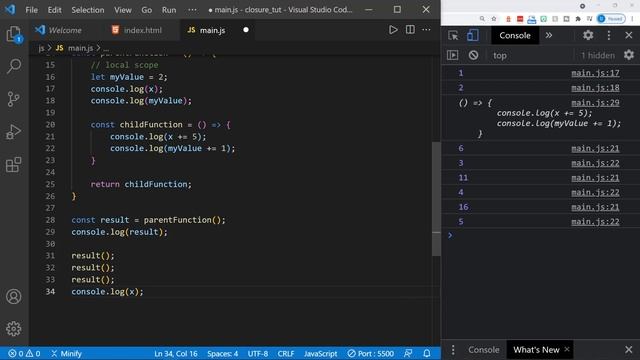Open source link beside console output 16

(x=595, y=207)
